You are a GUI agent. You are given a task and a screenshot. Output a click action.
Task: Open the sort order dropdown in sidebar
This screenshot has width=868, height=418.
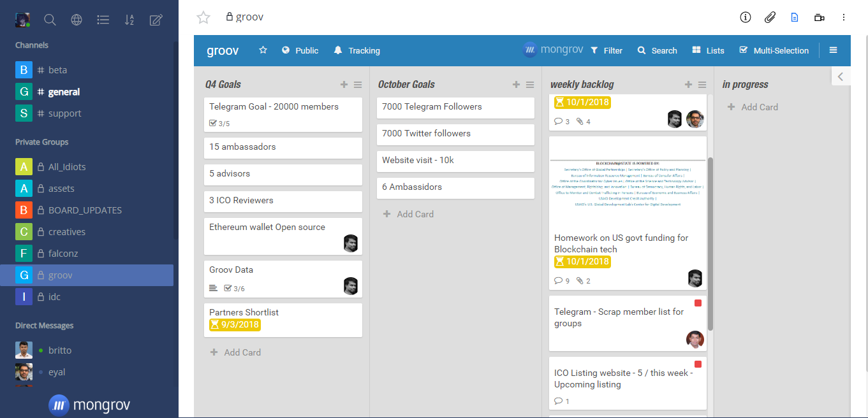click(x=129, y=20)
